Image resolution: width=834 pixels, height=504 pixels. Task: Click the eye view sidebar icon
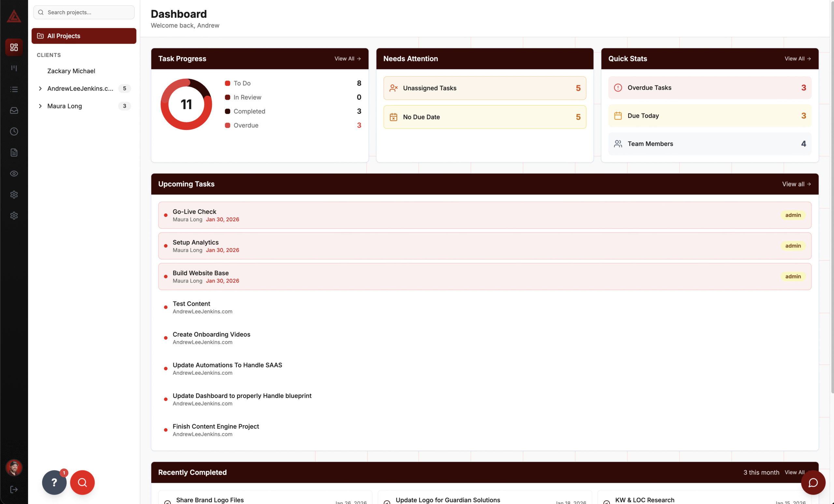point(14,174)
